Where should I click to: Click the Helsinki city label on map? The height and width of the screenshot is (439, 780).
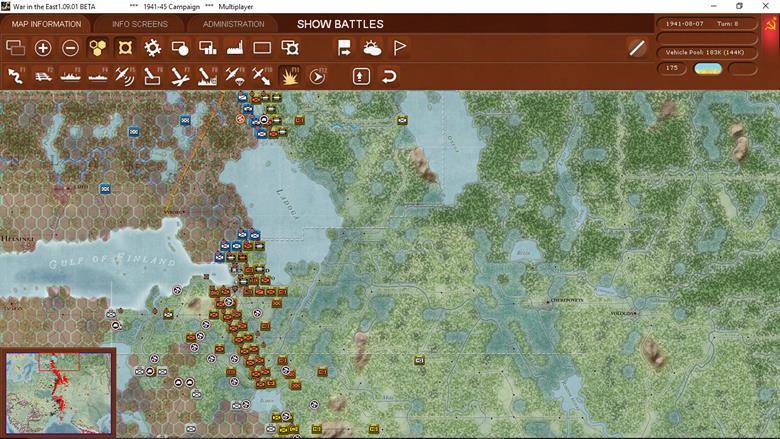pos(17,239)
